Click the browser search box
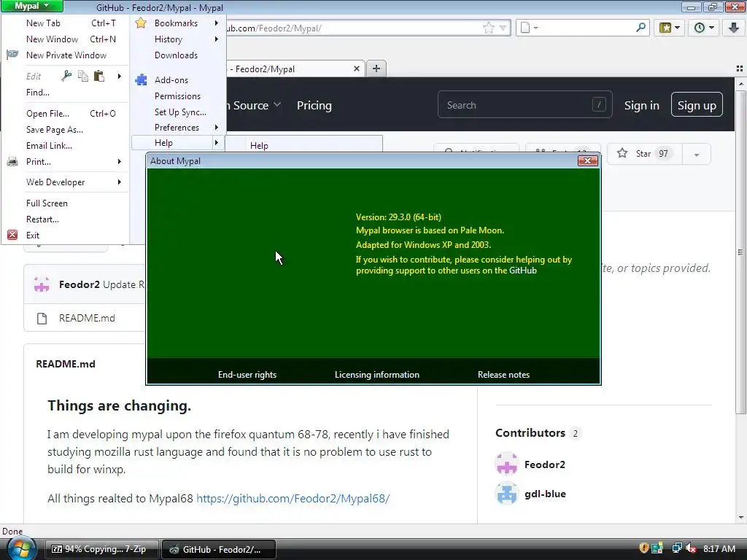747x560 pixels. click(x=581, y=28)
